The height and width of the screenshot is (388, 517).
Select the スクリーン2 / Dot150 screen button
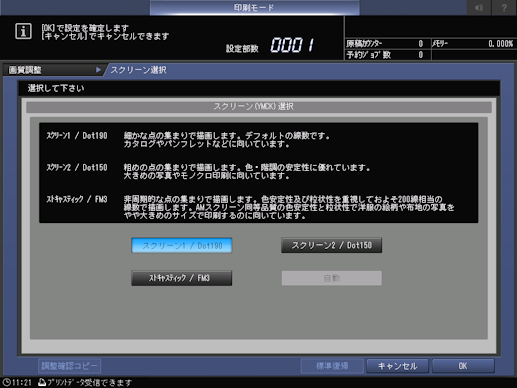click(331, 245)
